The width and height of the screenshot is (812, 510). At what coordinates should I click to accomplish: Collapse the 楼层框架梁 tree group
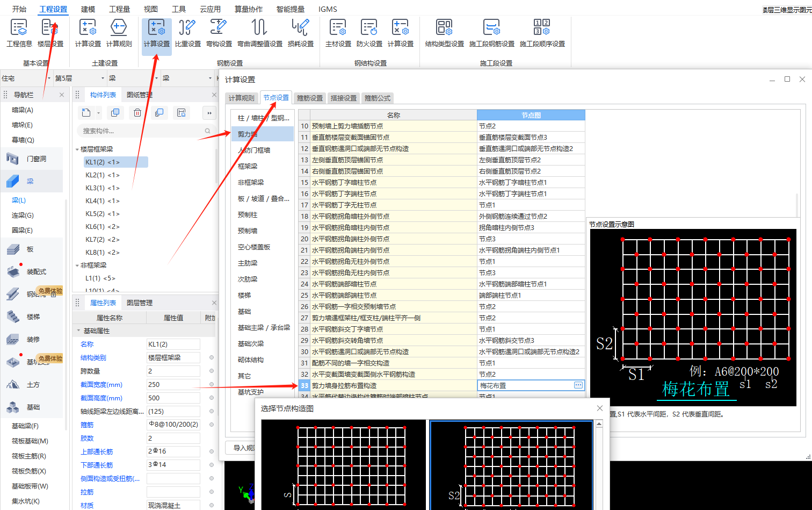[x=77, y=149]
